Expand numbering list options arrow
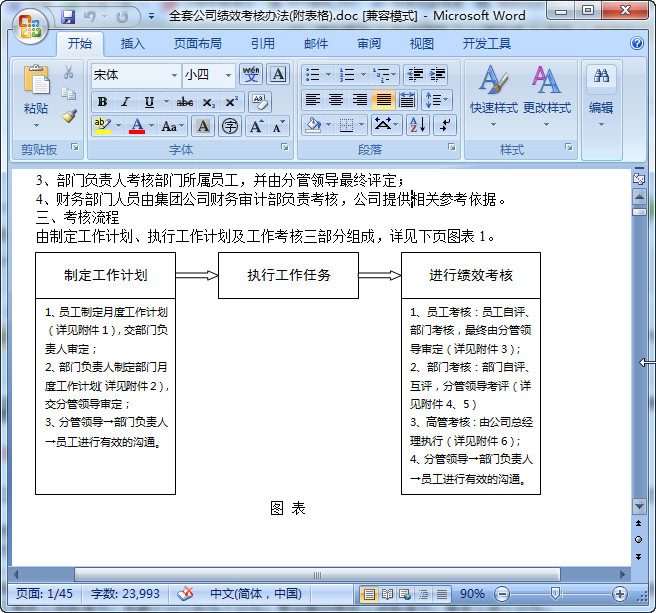This screenshot has height=613, width=656. 363,75
